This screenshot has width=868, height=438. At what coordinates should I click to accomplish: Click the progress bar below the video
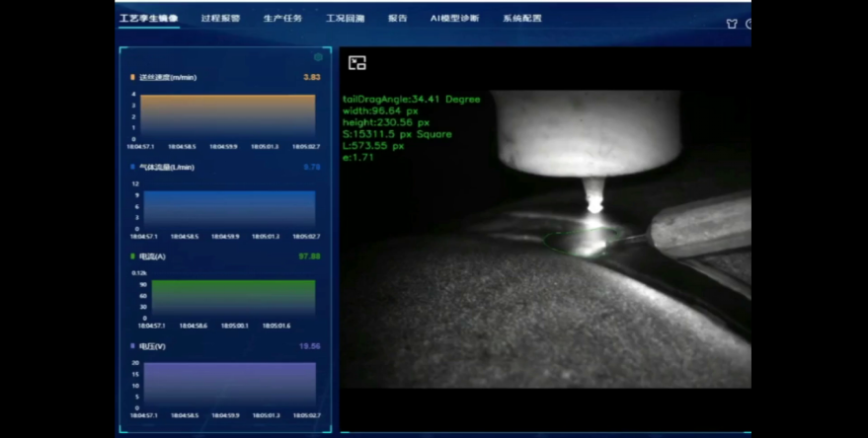[x=545, y=432]
